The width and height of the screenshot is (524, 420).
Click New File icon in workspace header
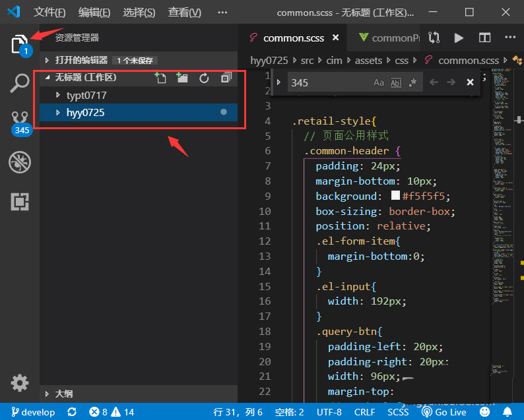click(160, 78)
